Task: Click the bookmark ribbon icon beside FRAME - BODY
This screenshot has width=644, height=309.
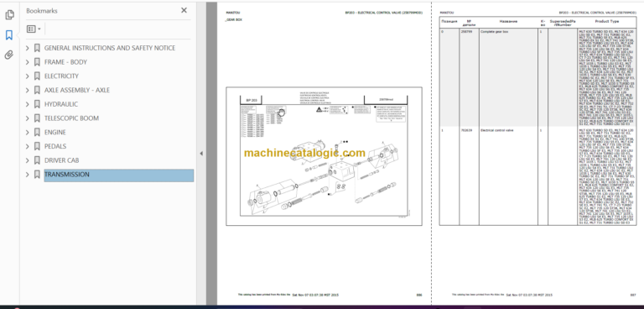Action: point(37,62)
